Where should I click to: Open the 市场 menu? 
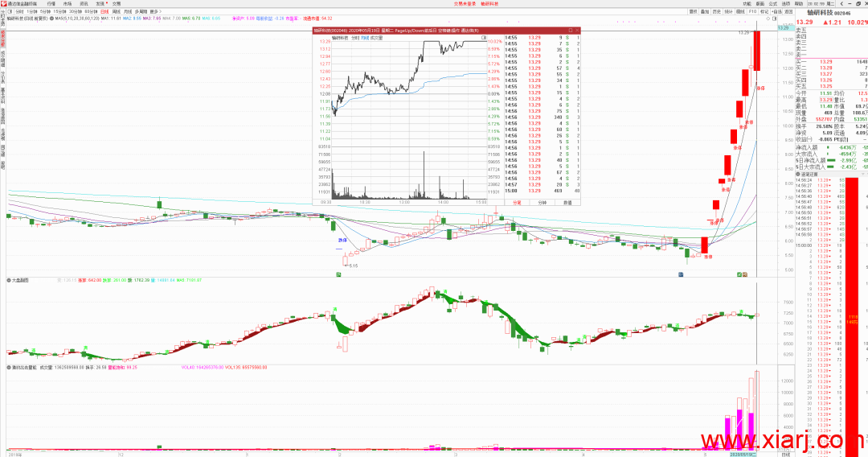[68, 3]
